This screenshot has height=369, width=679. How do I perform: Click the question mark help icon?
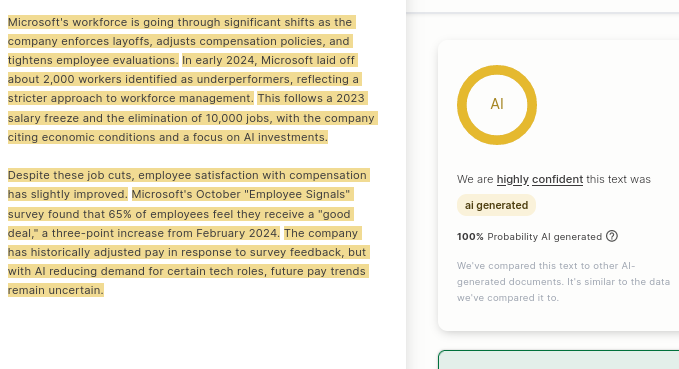coord(612,236)
